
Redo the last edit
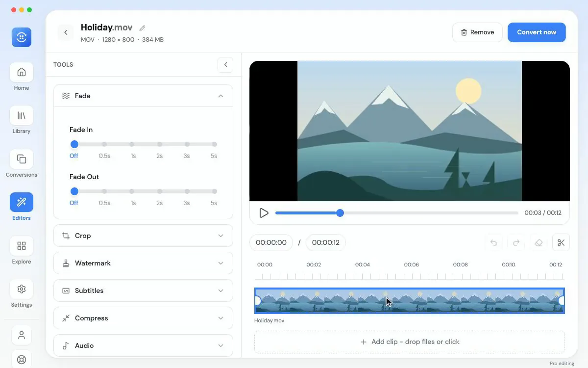(x=516, y=242)
